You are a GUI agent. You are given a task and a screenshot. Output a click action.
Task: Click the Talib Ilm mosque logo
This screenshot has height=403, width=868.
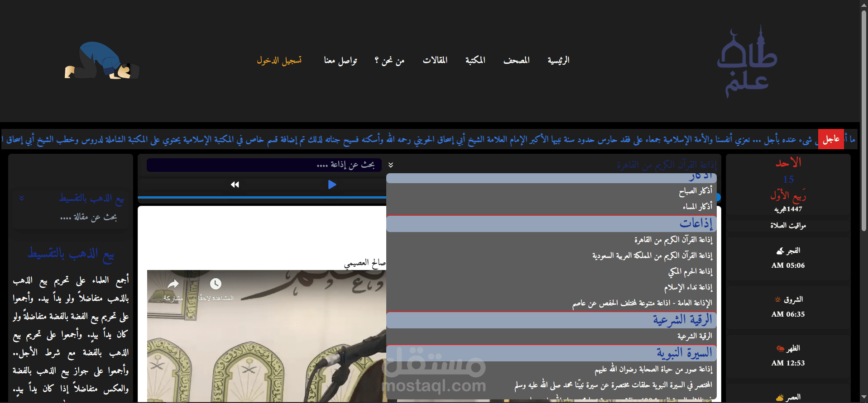pyautogui.click(x=747, y=61)
